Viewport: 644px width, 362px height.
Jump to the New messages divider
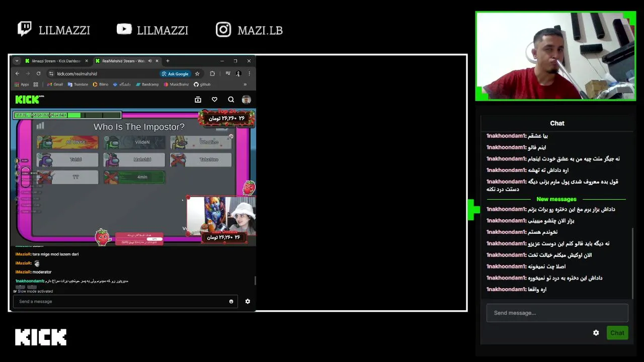coord(556,199)
